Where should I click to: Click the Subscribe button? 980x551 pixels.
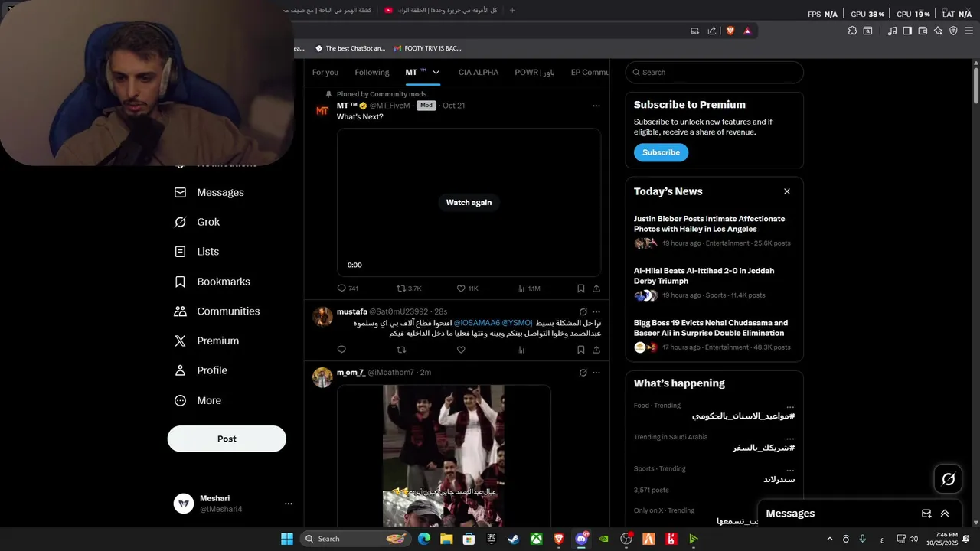click(661, 152)
